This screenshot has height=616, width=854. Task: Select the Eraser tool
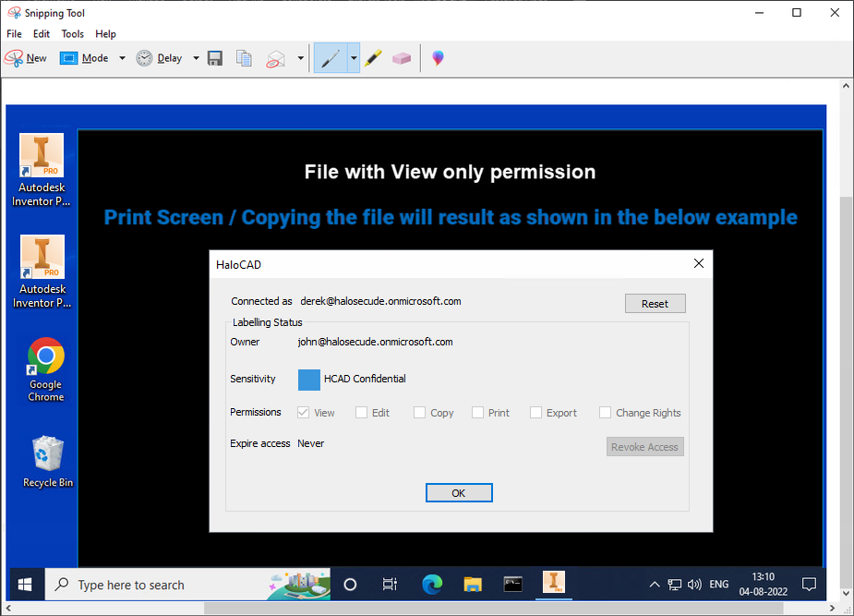click(401, 58)
